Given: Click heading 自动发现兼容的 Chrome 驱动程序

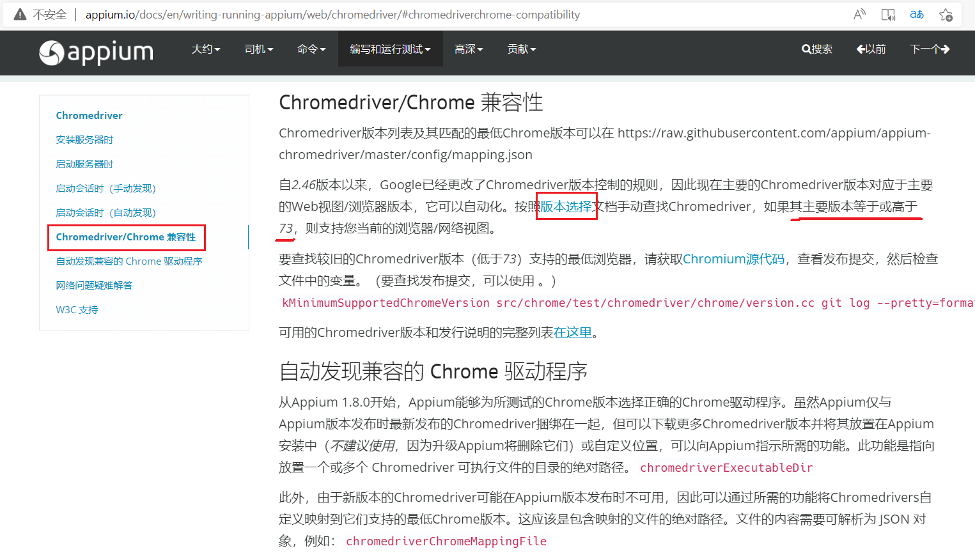Looking at the screenshot, I should coord(433,371).
